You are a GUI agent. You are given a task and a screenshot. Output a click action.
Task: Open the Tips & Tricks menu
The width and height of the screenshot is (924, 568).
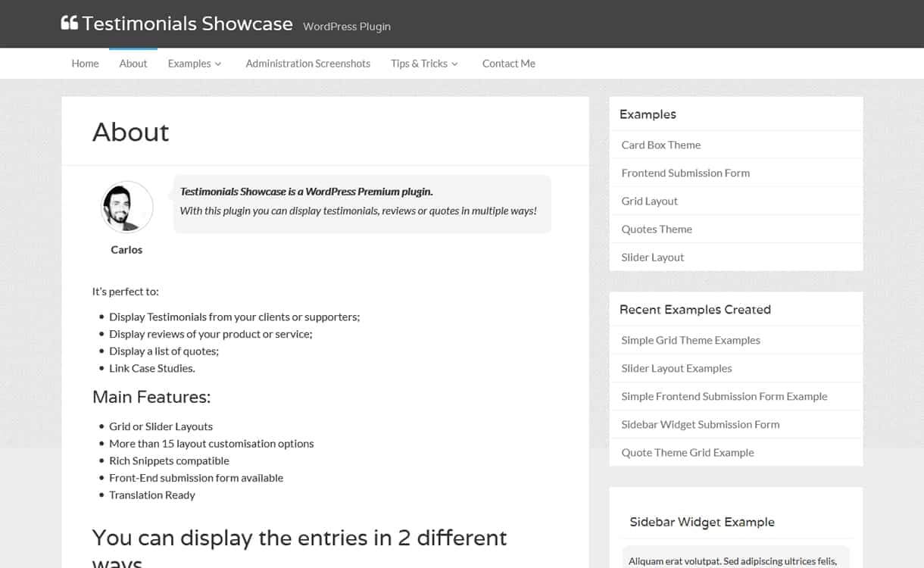(x=419, y=64)
